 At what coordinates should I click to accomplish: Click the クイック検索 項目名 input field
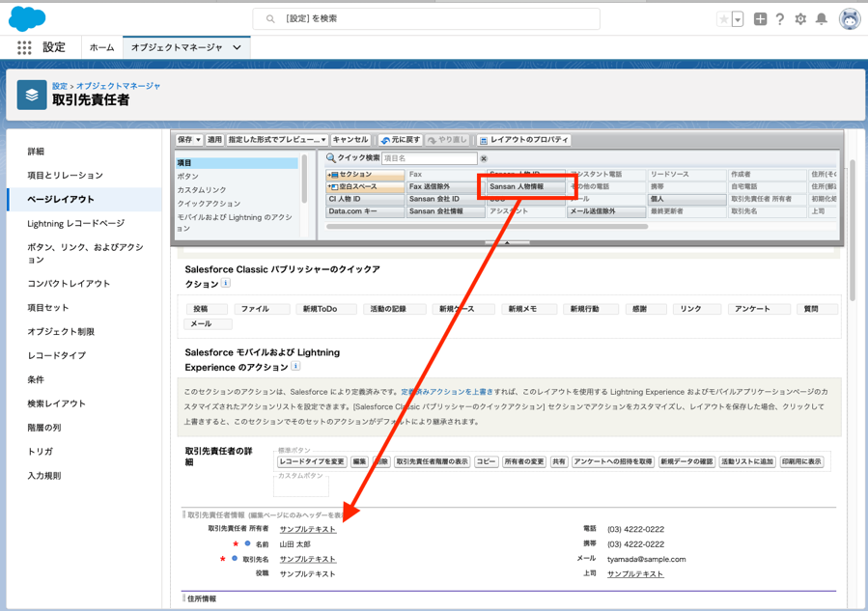(429, 158)
